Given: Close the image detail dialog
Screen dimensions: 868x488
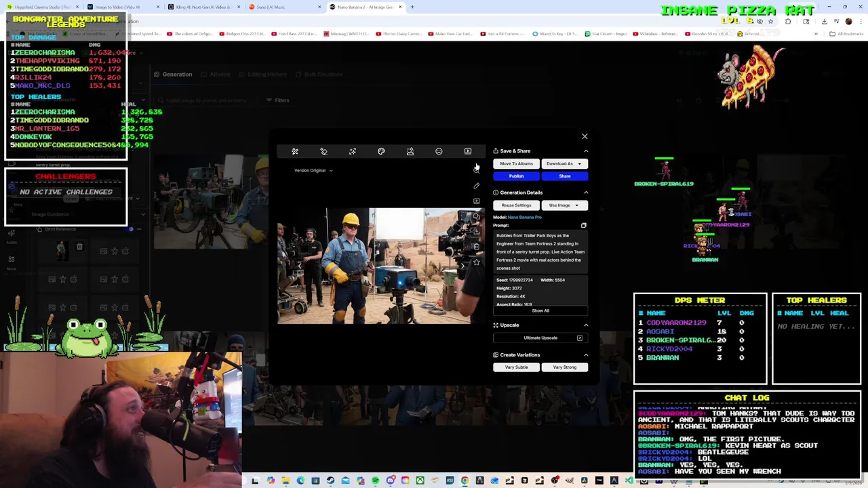Looking at the screenshot, I should tap(585, 136).
